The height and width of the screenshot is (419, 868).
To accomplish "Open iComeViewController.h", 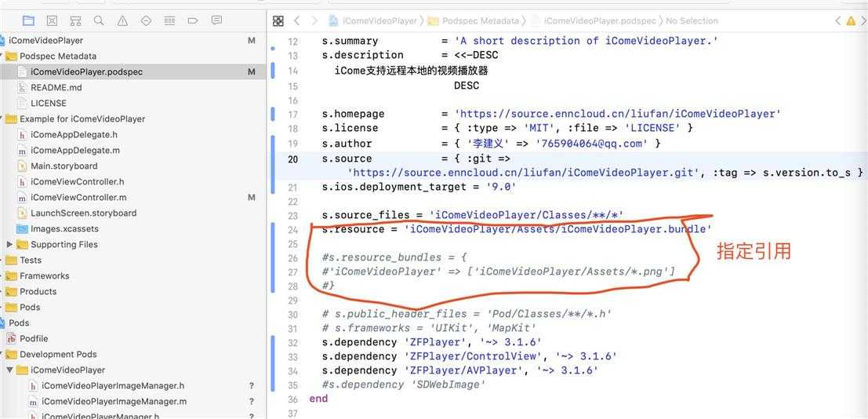I will (77, 182).
